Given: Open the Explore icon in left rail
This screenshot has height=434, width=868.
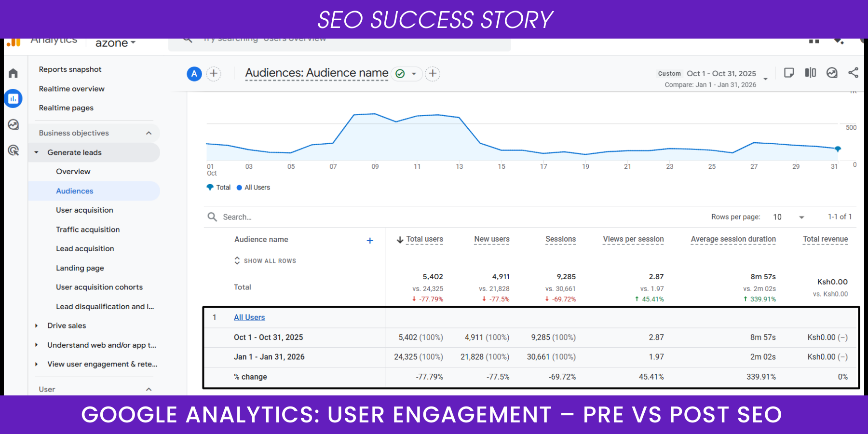Looking at the screenshot, I should point(13,125).
